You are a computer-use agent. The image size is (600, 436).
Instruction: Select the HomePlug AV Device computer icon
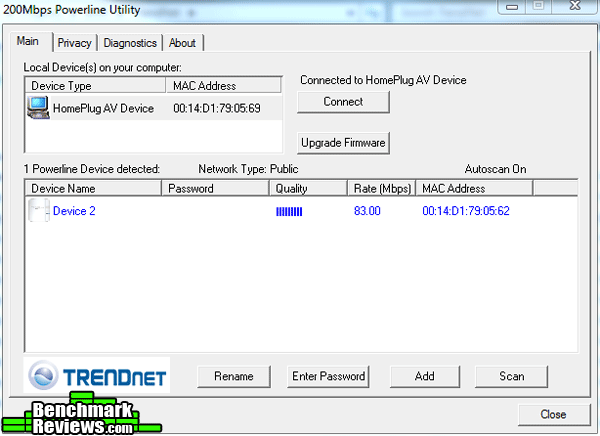tap(38, 108)
